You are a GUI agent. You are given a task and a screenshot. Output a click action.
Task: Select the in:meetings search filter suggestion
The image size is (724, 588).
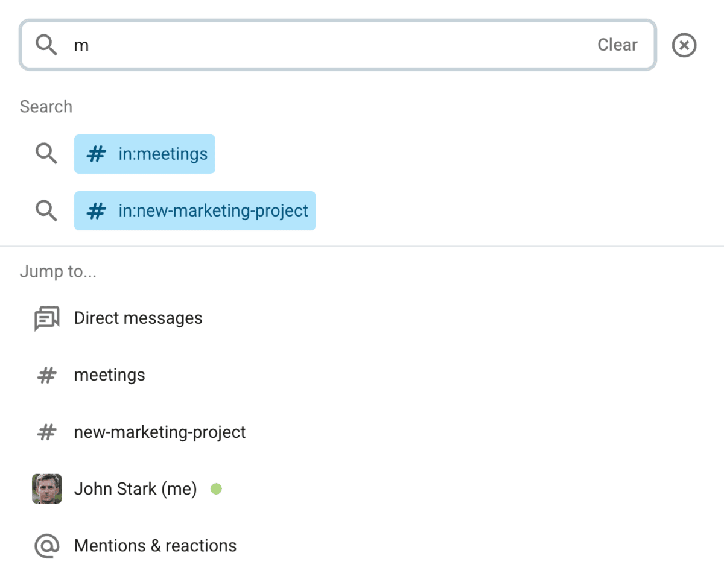click(x=145, y=154)
